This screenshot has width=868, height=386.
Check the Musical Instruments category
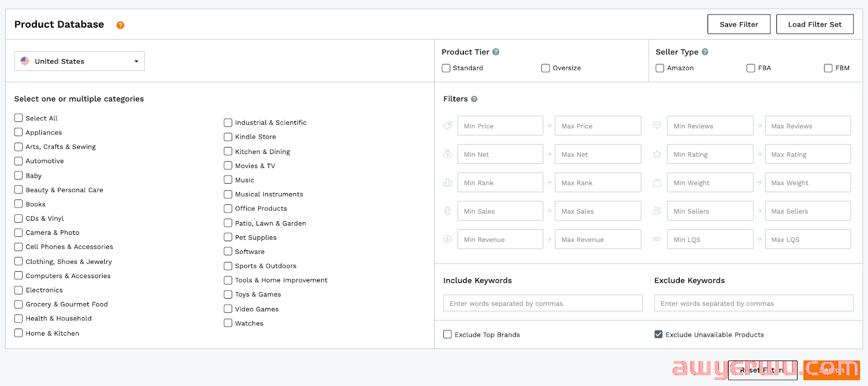tap(228, 194)
